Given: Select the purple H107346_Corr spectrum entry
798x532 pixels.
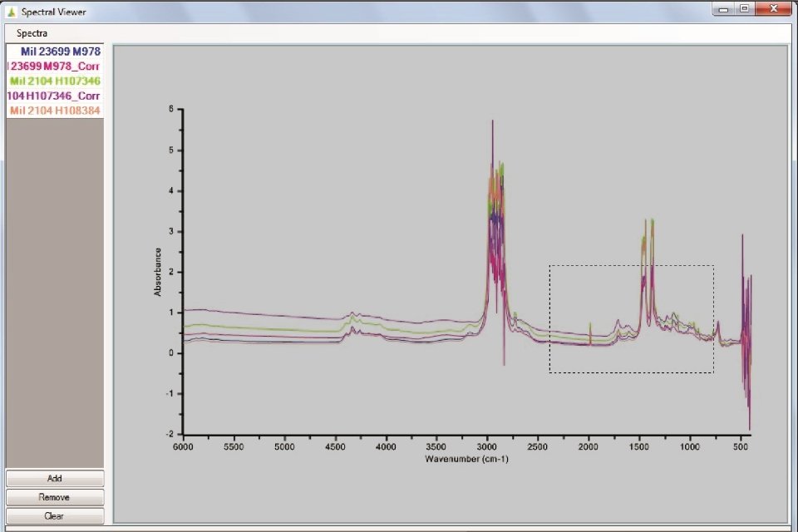Looking at the screenshot, I should (55, 96).
